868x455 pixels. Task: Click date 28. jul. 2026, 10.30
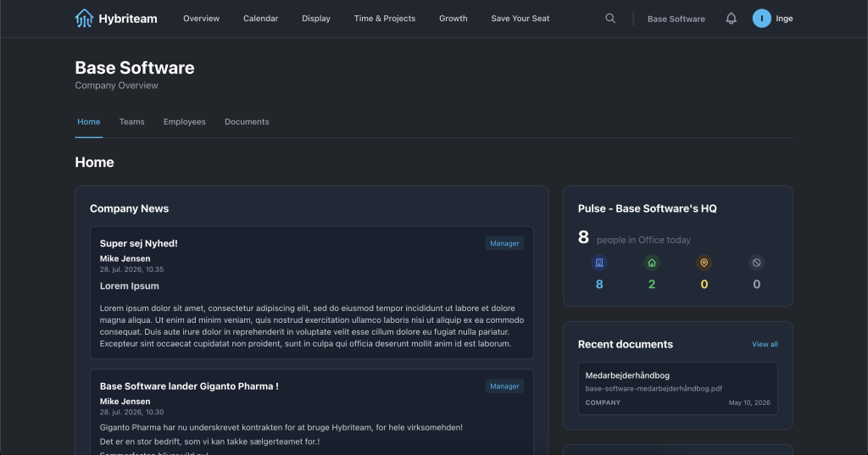tap(131, 413)
